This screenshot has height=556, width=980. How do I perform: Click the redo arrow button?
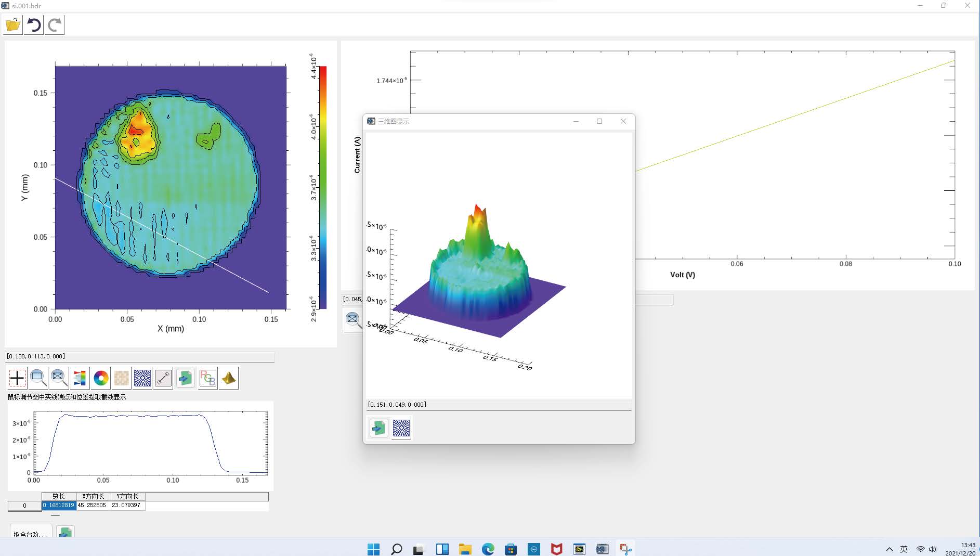coord(55,25)
